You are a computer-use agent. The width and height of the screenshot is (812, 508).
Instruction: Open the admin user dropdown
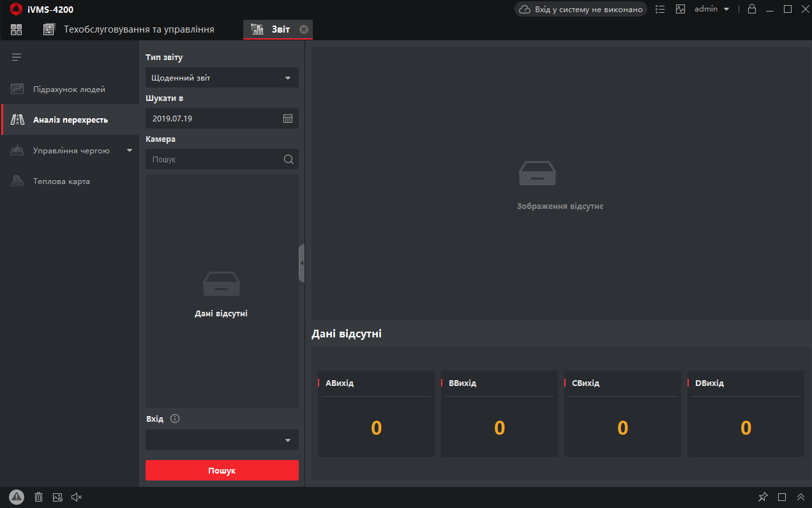click(712, 9)
